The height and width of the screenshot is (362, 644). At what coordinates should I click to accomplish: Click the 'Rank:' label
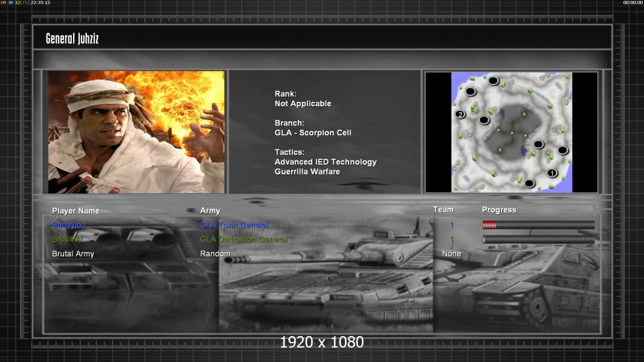click(x=285, y=94)
